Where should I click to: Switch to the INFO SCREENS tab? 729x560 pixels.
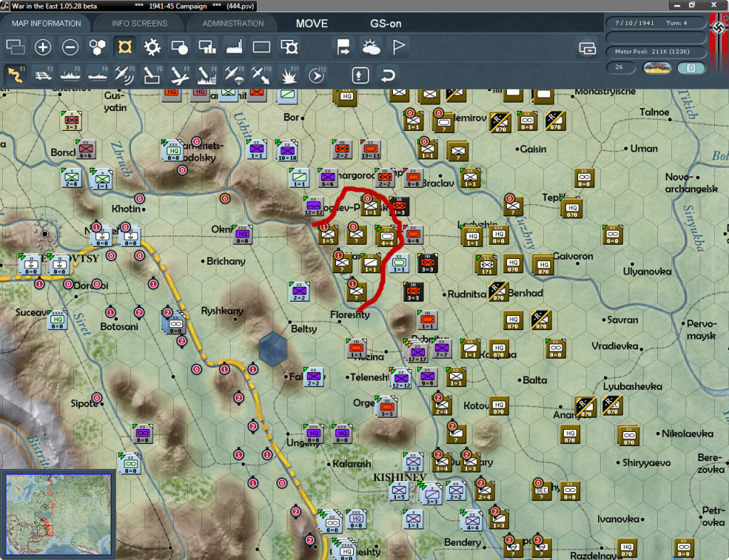(x=139, y=23)
